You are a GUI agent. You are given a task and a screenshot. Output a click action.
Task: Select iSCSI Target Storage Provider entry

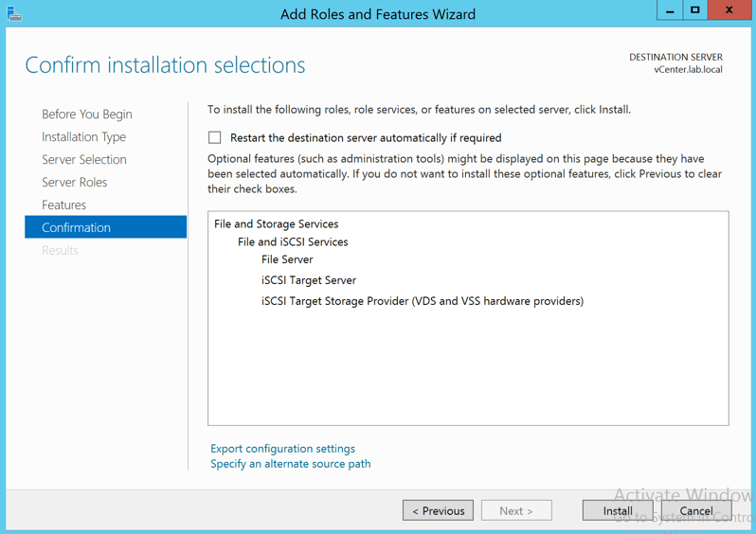pos(422,301)
